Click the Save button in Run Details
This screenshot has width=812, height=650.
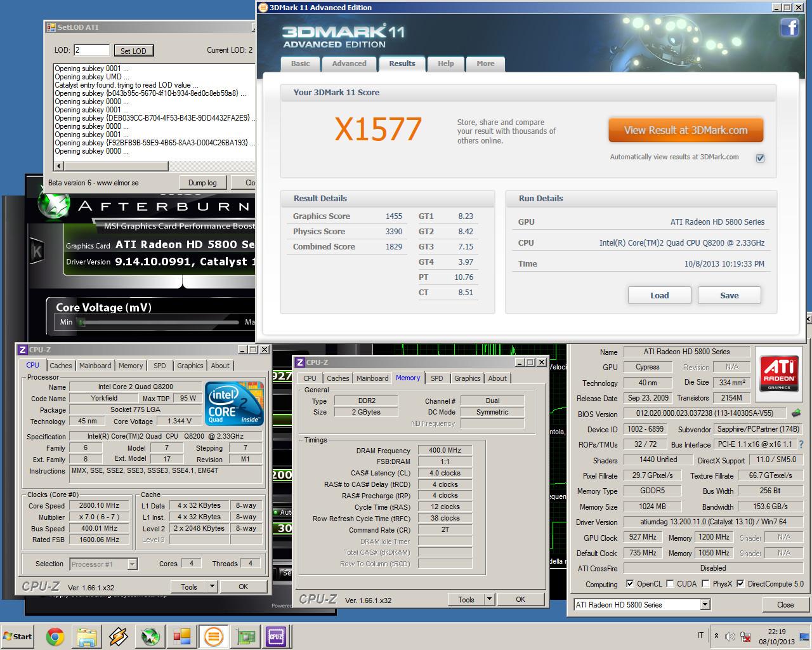pos(730,295)
